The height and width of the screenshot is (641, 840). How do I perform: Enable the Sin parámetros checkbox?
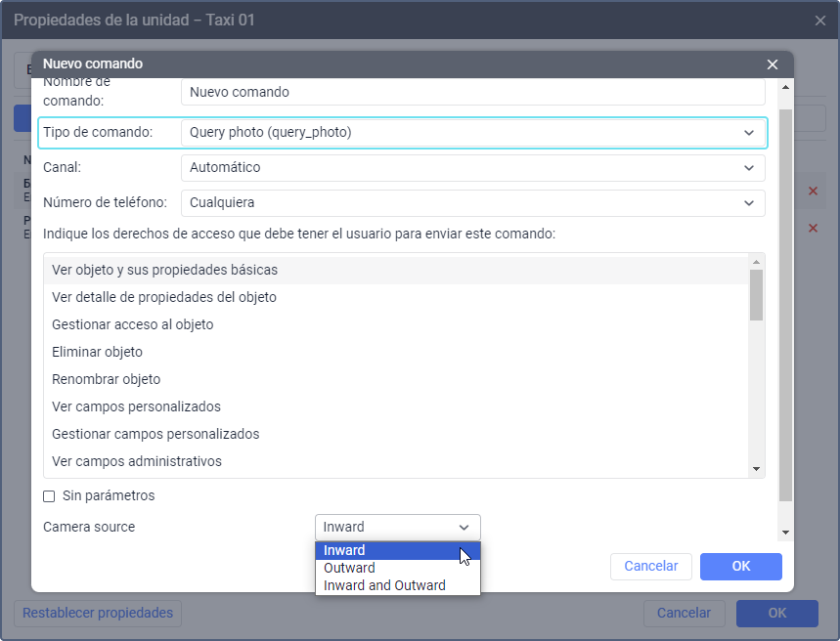pos(49,496)
